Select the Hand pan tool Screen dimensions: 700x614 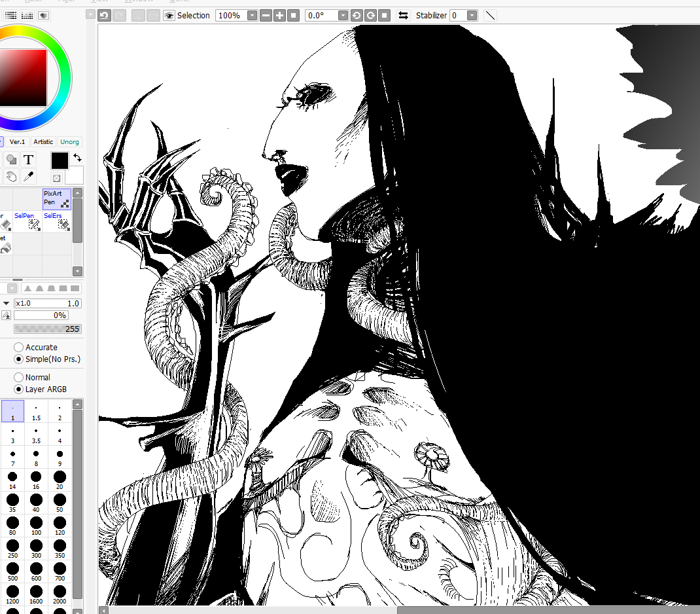[x=11, y=177]
